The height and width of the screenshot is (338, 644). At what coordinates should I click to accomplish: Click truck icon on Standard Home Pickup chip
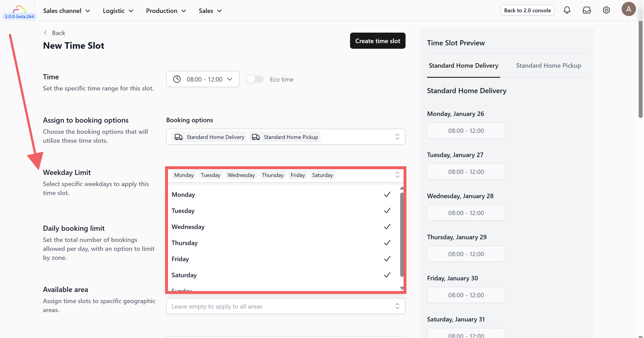(255, 137)
